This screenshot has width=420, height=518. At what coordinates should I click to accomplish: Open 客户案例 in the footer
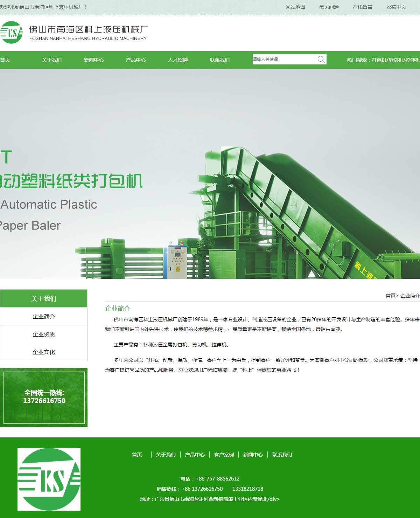[x=224, y=455]
